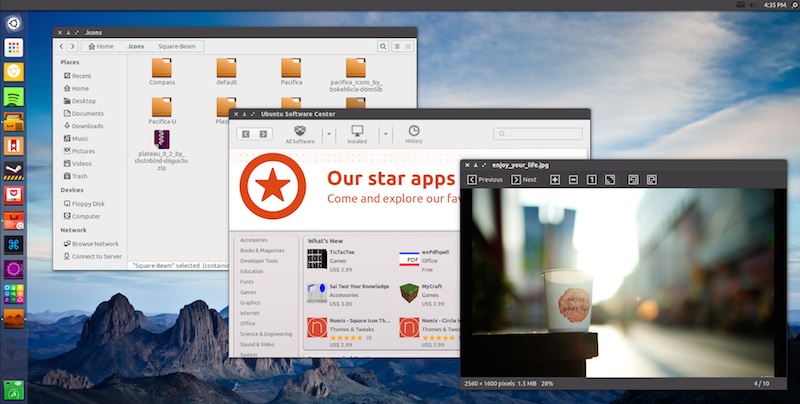Open the Pacifica folder

(x=291, y=71)
